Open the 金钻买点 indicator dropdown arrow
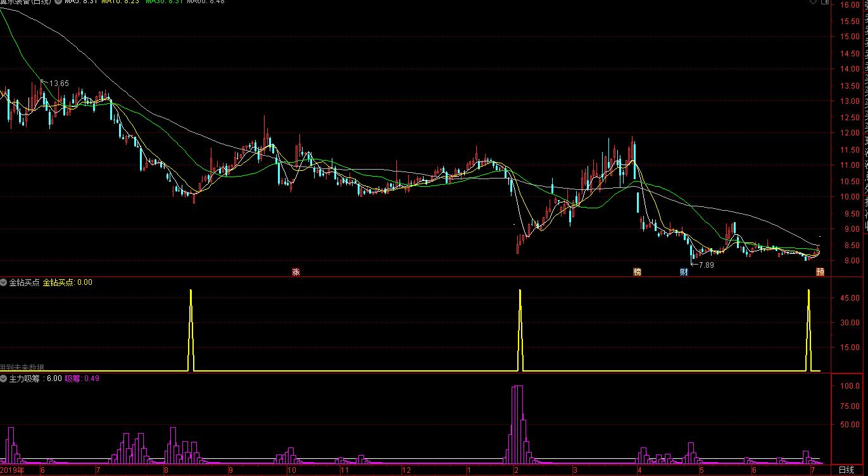 click(x=4, y=282)
